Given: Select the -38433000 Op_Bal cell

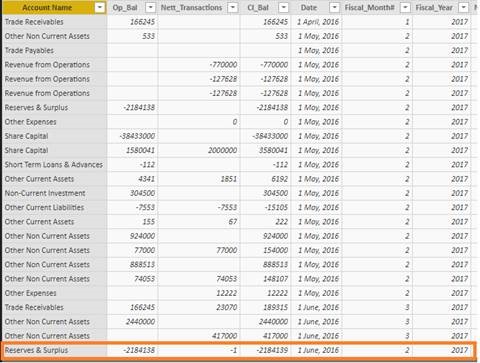Looking at the screenshot, I should [x=133, y=136].
